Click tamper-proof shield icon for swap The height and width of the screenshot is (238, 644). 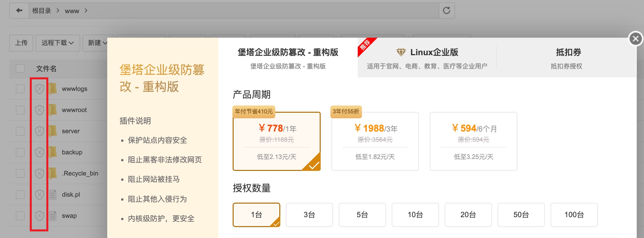(x=39, y=216)
